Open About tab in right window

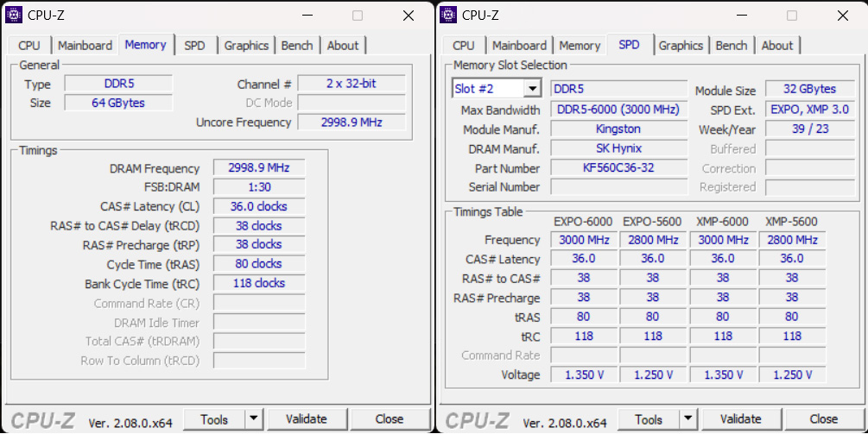pyautogui.click(x=777, y=46)
